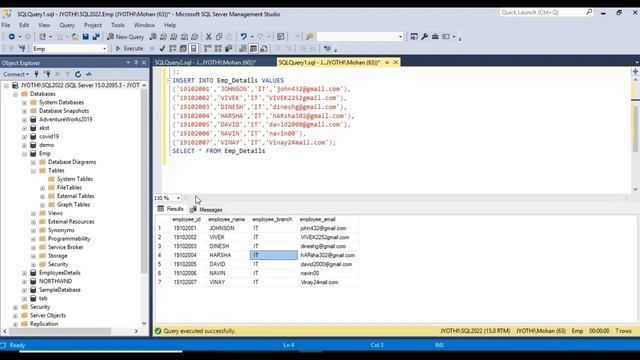The width and height of the screenshot is (640, 360).
Task: Click the Include Actual Execution Plan icon
Action: (208, 49)
